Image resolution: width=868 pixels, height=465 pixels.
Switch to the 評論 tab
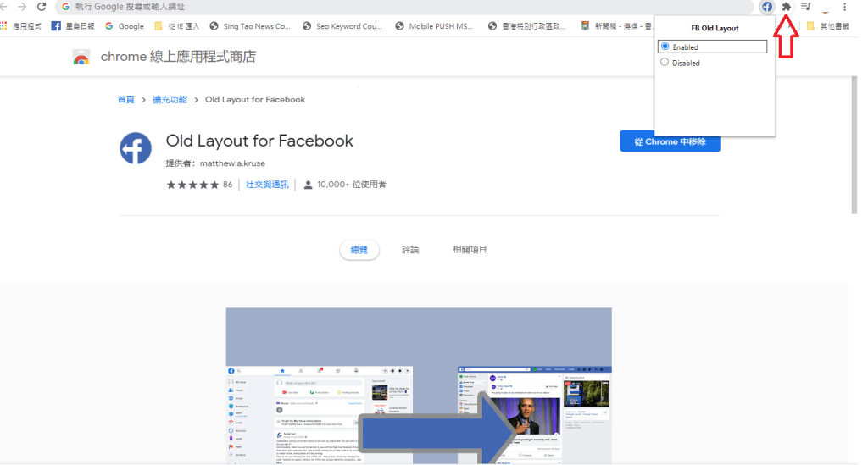410,250
